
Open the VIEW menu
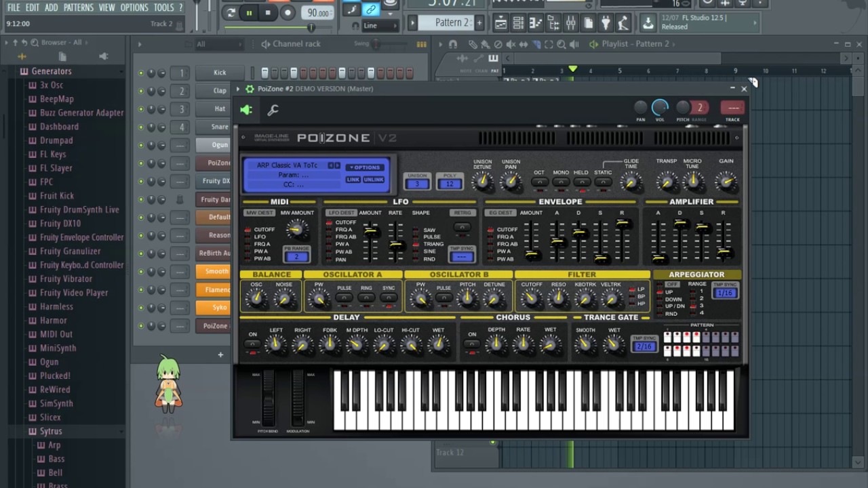pyautogui.click(x=107, y=7)
